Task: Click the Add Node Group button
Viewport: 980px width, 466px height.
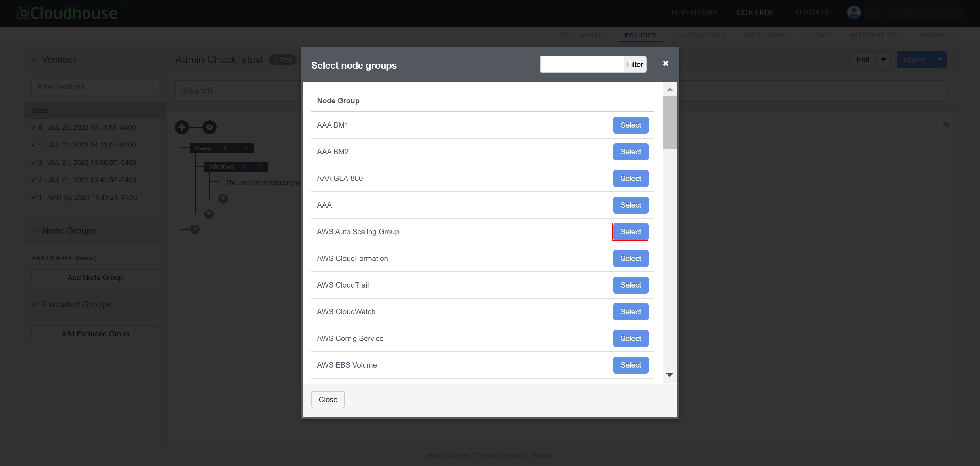Action: [95, 278]
